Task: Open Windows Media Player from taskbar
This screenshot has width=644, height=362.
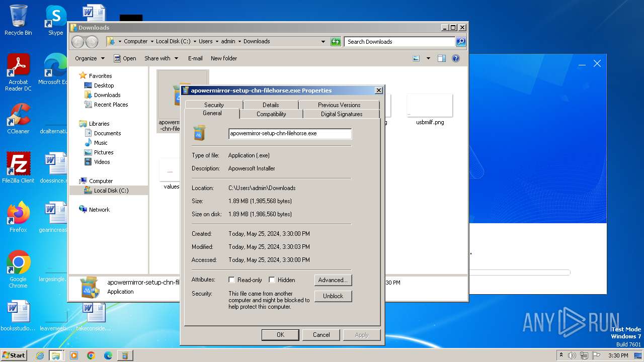Action: point(74,355)
